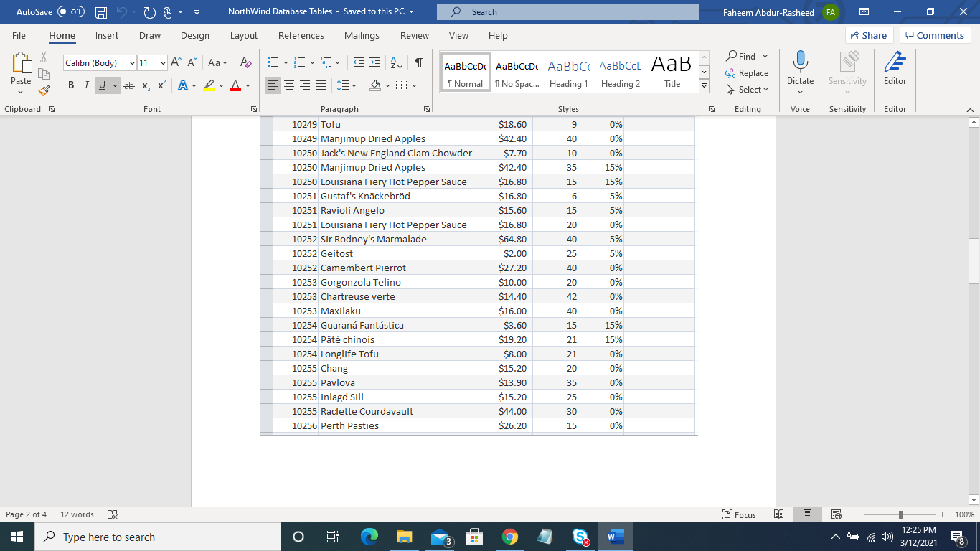Screen dimensions: 980x551
Task: Sort the selected text
Action: click(x=396, y=63)
